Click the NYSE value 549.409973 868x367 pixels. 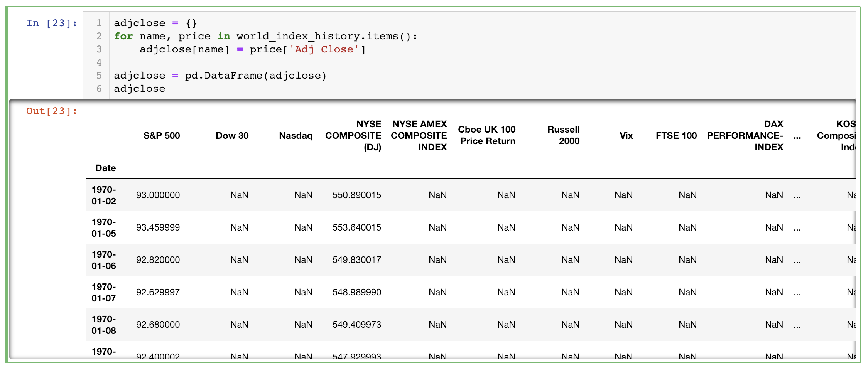(357, 325)
